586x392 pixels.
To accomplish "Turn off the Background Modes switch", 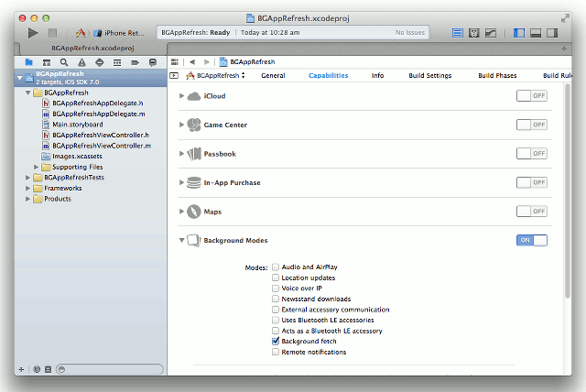I will (532, 240).
